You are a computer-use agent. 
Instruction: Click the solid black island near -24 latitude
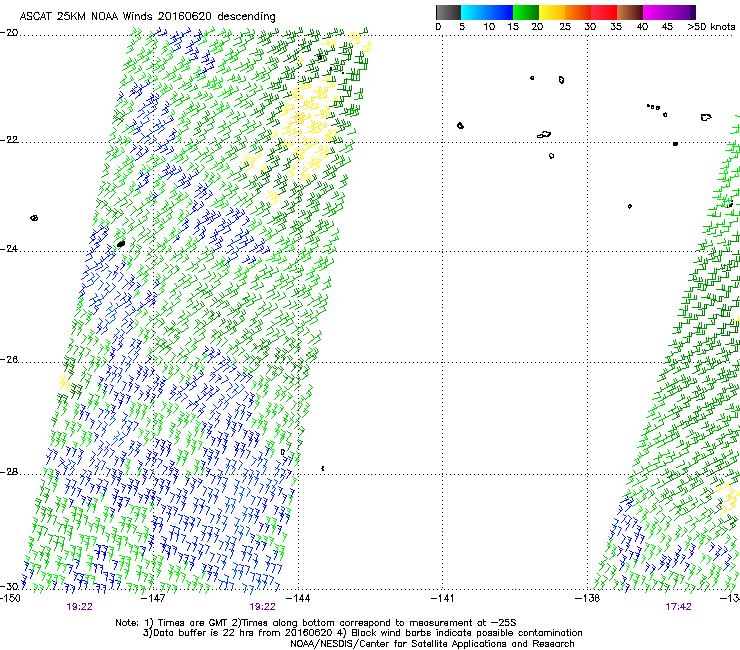(121, 244)
